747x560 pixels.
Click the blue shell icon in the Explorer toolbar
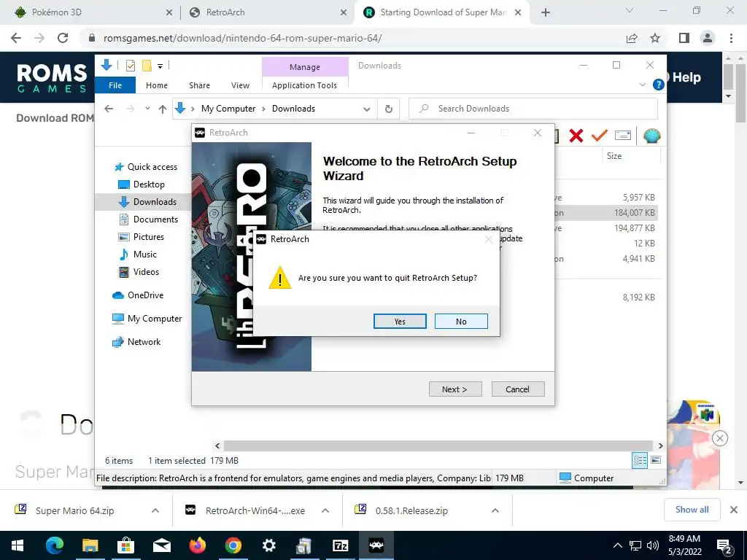tap(651, 136)
